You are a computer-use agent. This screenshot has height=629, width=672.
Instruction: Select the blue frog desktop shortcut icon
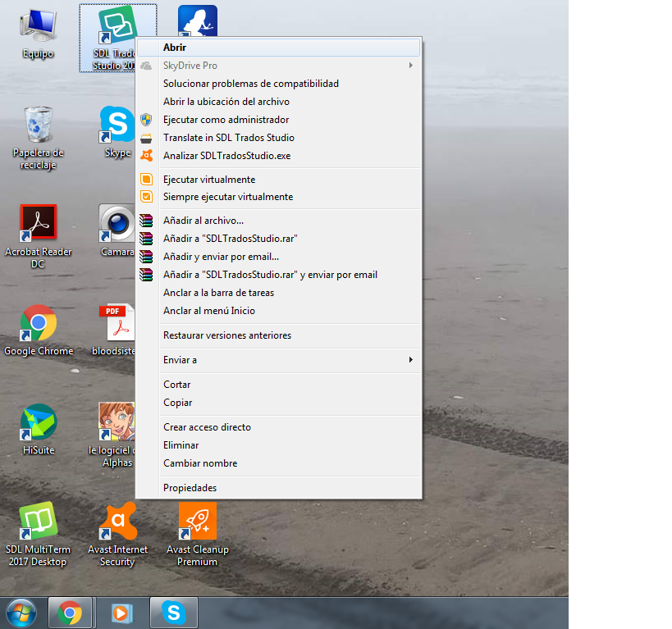(198, 21)
